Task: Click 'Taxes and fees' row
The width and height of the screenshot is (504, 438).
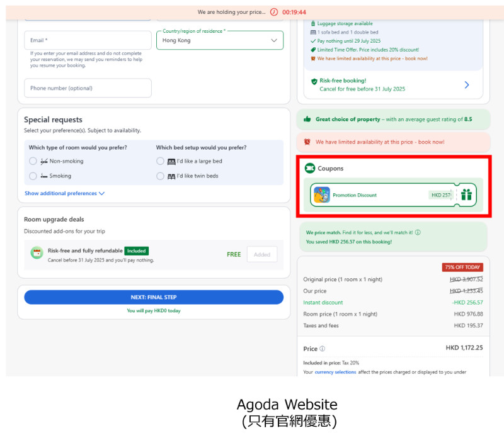Action: click(392, 325)
